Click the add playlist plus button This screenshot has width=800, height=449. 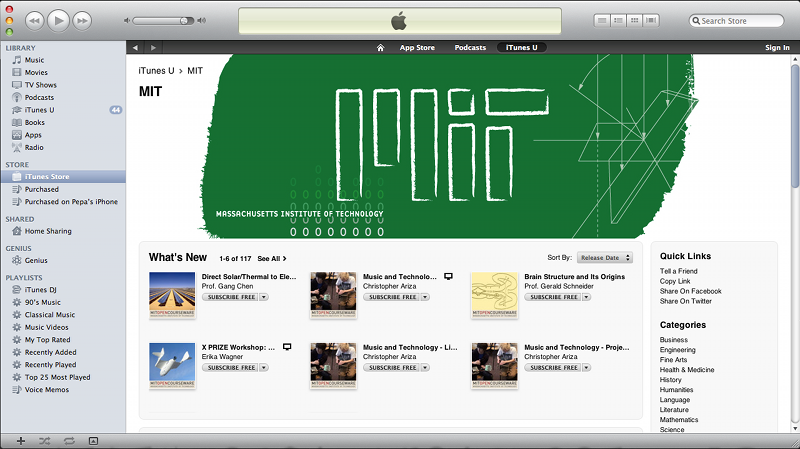pyautogui.click(x=21, y=441)
